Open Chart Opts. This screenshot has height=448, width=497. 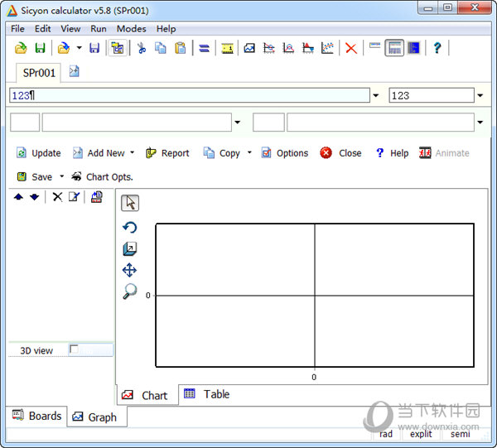point(102,176)
